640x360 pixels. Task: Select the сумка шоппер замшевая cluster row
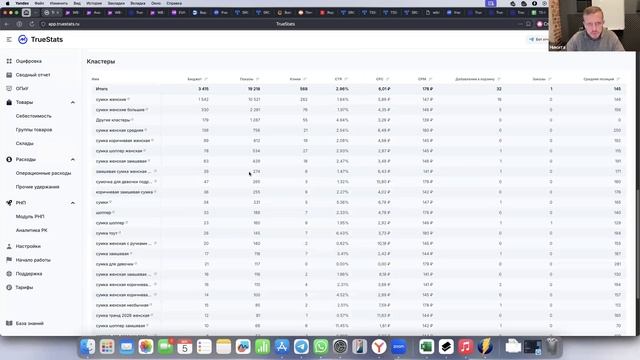tap(358, 326)
